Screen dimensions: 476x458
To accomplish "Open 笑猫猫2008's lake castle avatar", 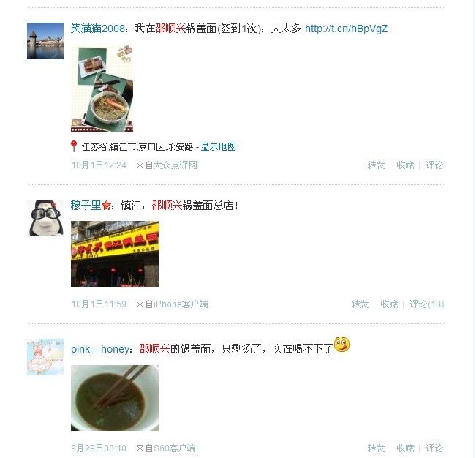I will point(45,41).
